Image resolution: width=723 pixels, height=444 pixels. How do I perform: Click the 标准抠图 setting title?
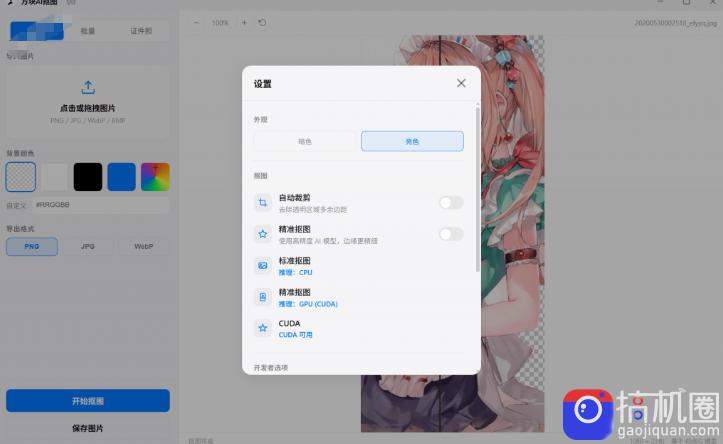point(294,260)
